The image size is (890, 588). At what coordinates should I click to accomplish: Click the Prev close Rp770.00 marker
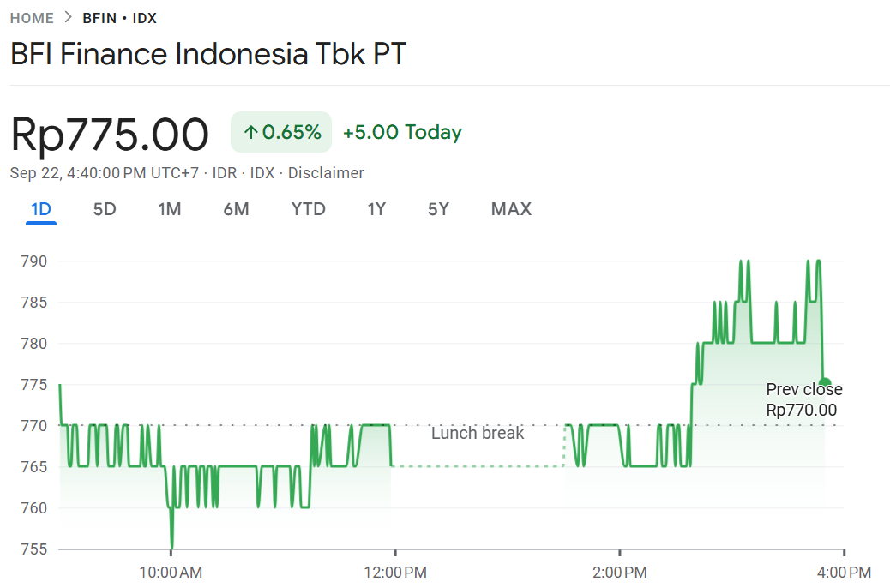[x=803, y=399]
